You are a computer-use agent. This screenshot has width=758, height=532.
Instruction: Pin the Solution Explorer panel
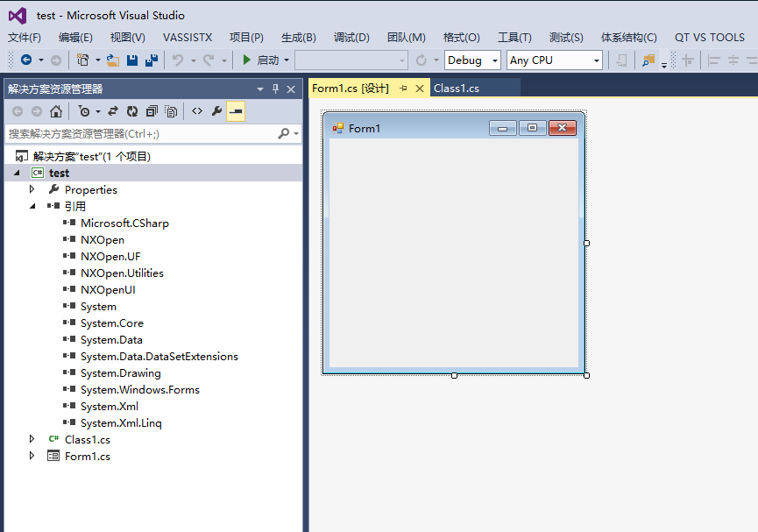pos(275,89)
